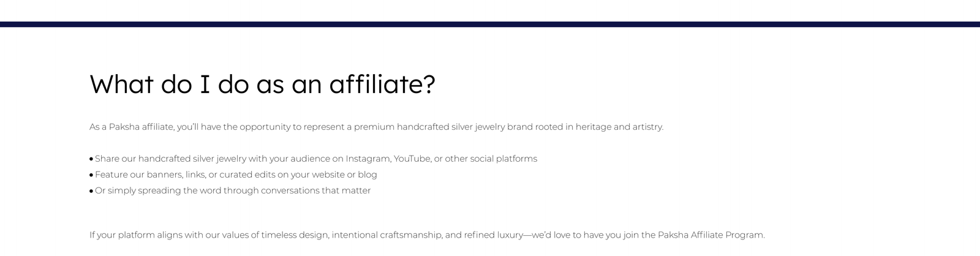The width and height of the screenshot is (980, 256).
Task: Click "other social platforms" text
Action: click(491, 159)
